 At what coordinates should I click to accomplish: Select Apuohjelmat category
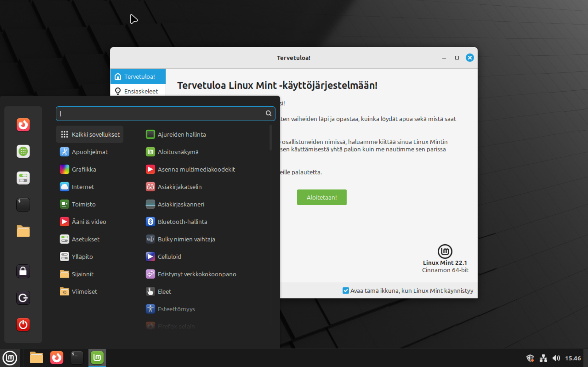click(90, 152)
